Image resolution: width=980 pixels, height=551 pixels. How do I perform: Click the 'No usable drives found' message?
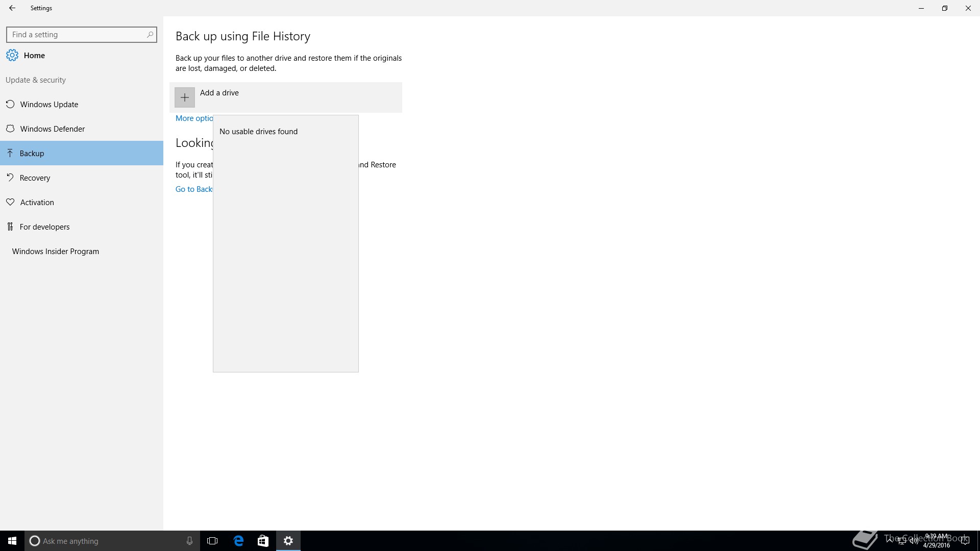coord(258,132)
